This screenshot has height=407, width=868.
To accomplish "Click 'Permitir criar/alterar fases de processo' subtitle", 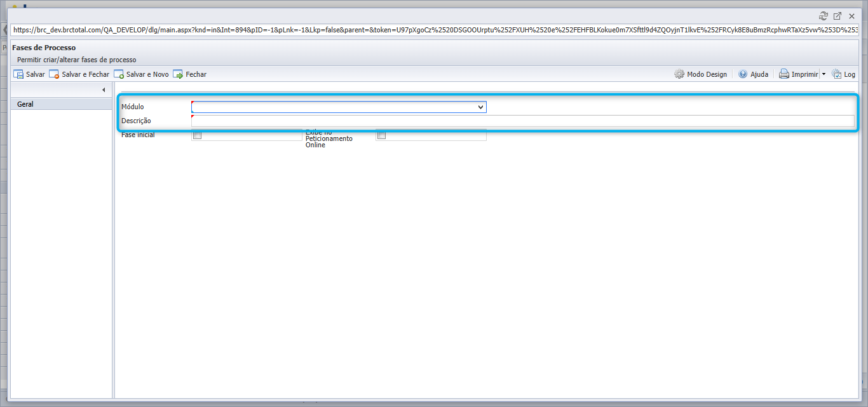I will tap(76, 60).
